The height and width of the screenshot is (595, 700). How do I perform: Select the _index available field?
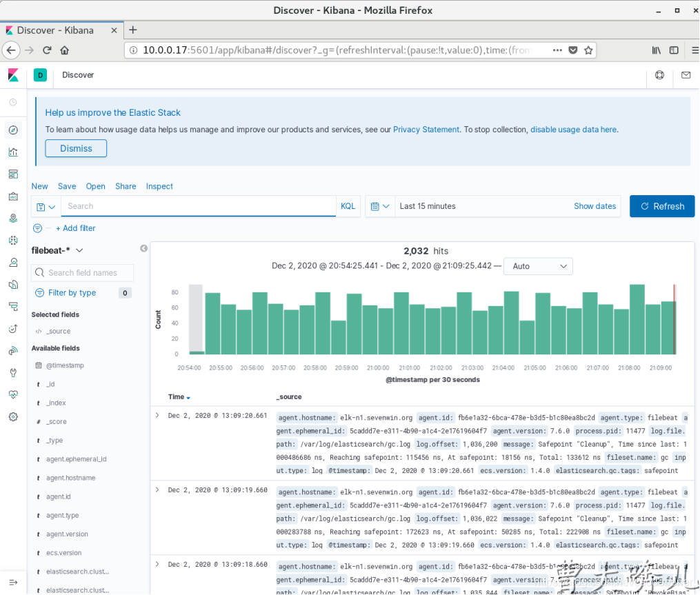point(56,403)
